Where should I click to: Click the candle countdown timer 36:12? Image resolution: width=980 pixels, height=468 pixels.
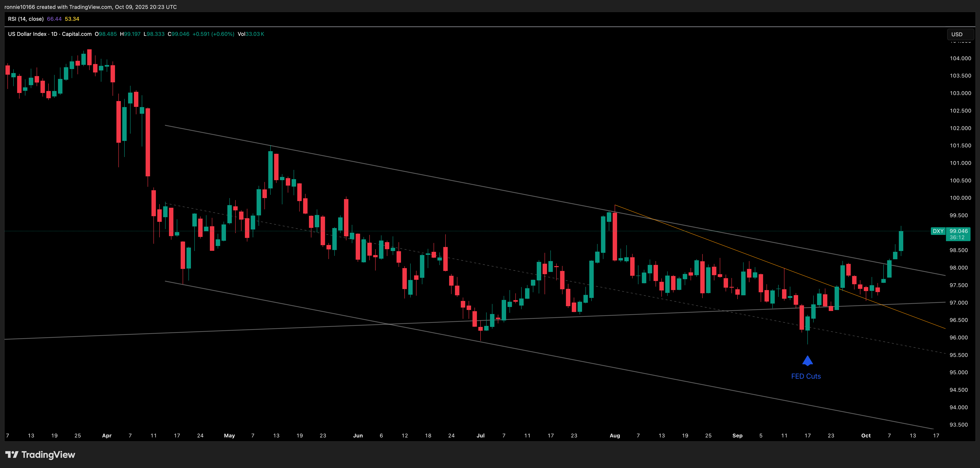[x=957, y=238]
